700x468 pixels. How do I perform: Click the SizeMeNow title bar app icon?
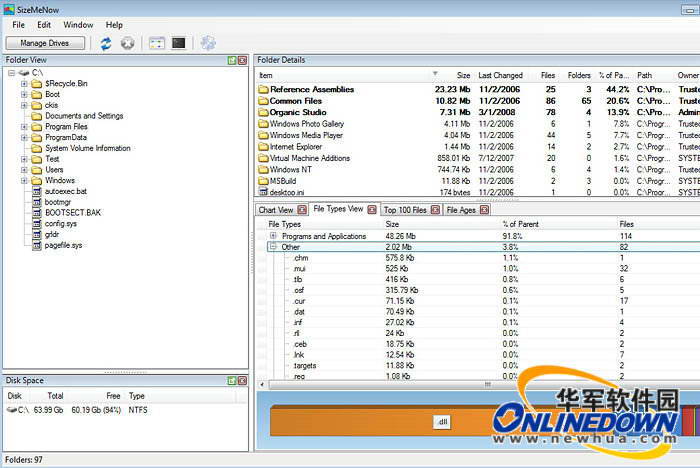[9, 9]
